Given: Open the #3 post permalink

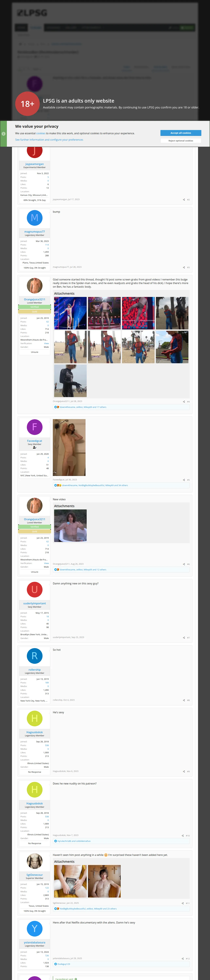Looking at the screenshot, I should pos(188,267).
